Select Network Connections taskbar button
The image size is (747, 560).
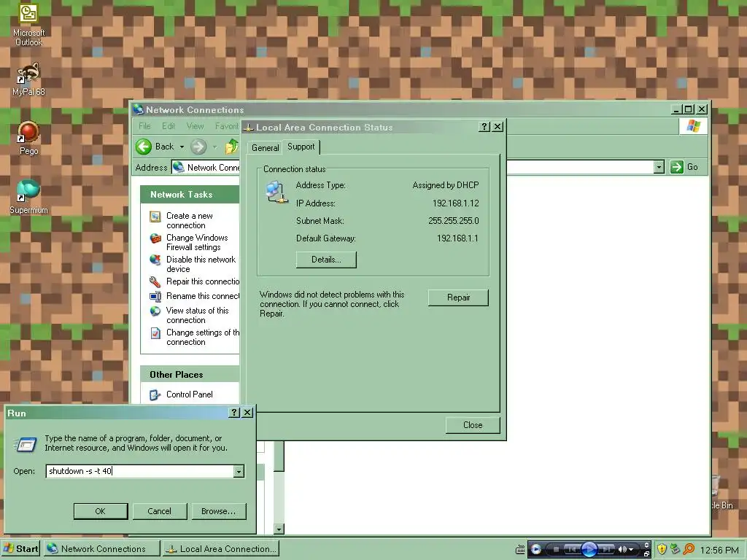[101, 548]
